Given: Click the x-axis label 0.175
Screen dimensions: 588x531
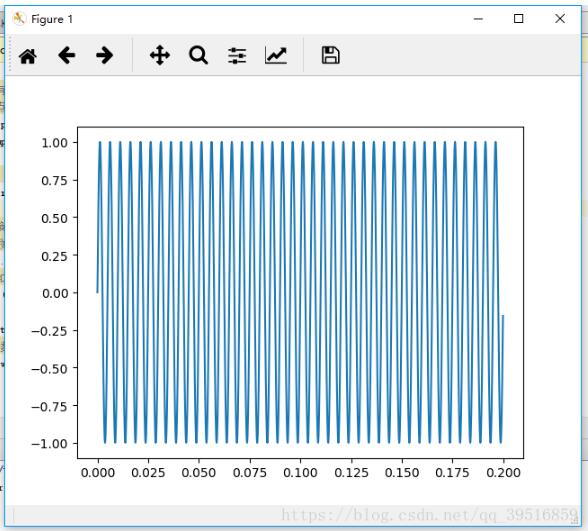Looking at the screenshot, I should pyautogui.click(x=452, y=472).
